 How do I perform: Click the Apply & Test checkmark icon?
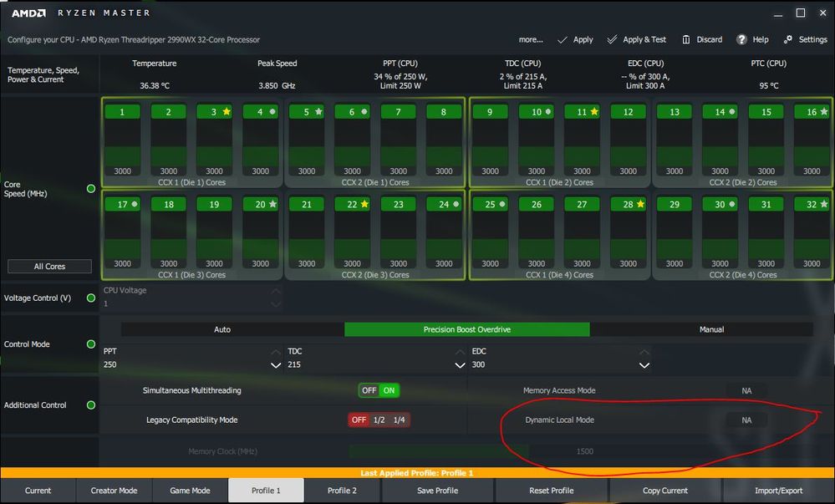[612, 40]
